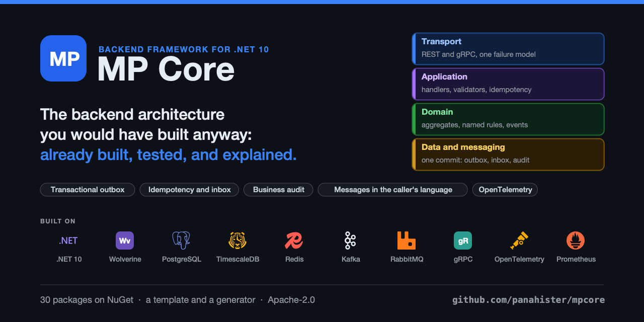Click the Transactional outbox pill
The image size is (644, 322).
[x=88, y=190]
